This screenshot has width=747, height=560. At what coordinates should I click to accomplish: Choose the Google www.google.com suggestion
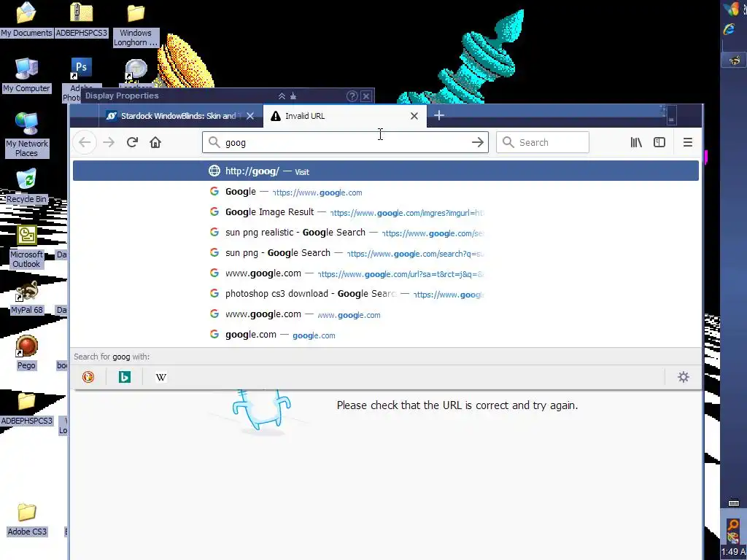click(385, 192)
